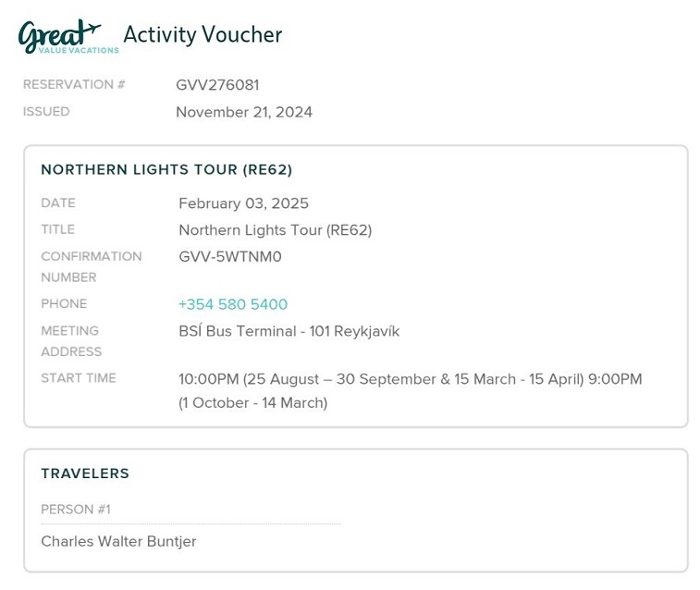
Task: Select confirmation number GVV-5WTNM0
Action: pos(230,256)
